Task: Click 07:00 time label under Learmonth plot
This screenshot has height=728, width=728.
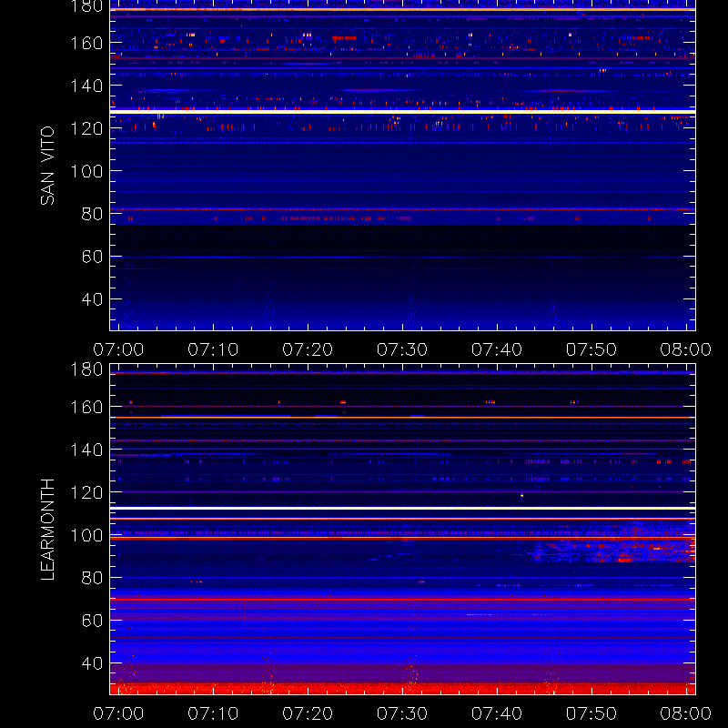Action: 118,713
